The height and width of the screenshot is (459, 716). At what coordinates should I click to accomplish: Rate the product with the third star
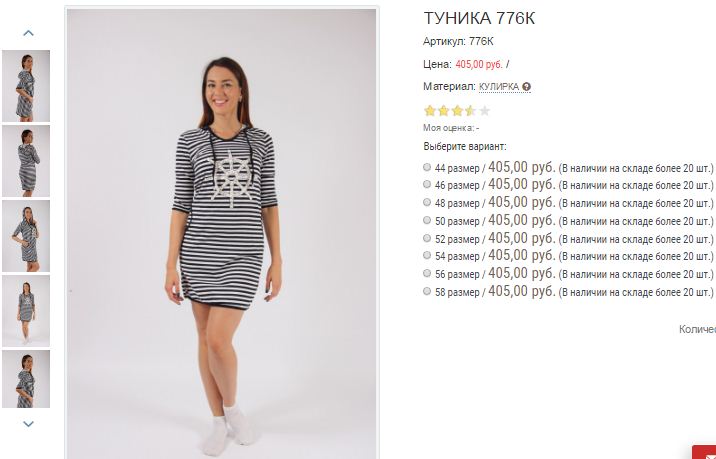click(x=457, y=111)
